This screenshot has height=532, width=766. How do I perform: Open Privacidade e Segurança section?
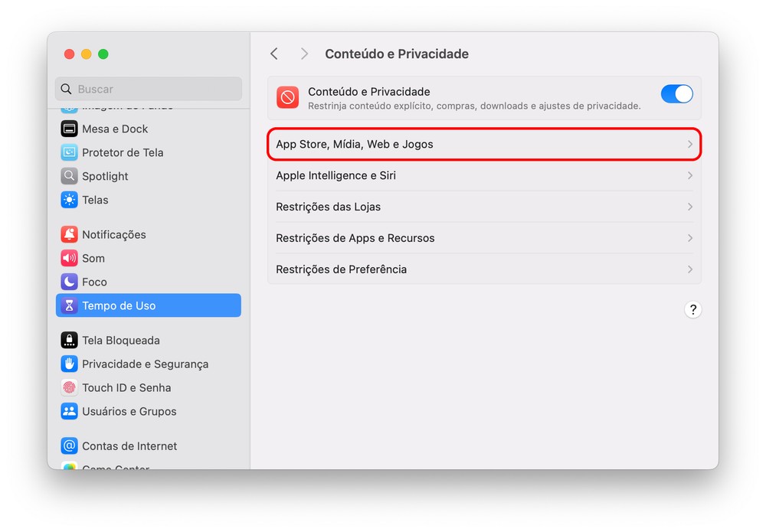145,364
